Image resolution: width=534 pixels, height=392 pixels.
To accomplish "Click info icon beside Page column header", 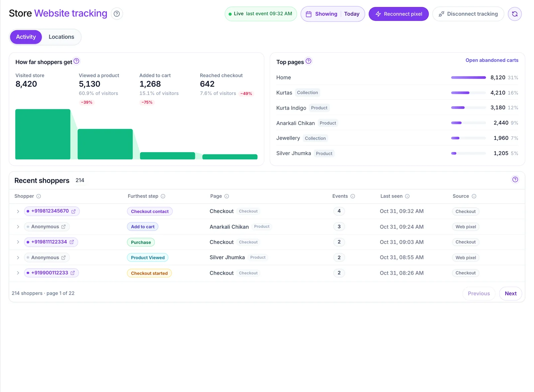I will (227, 196).
